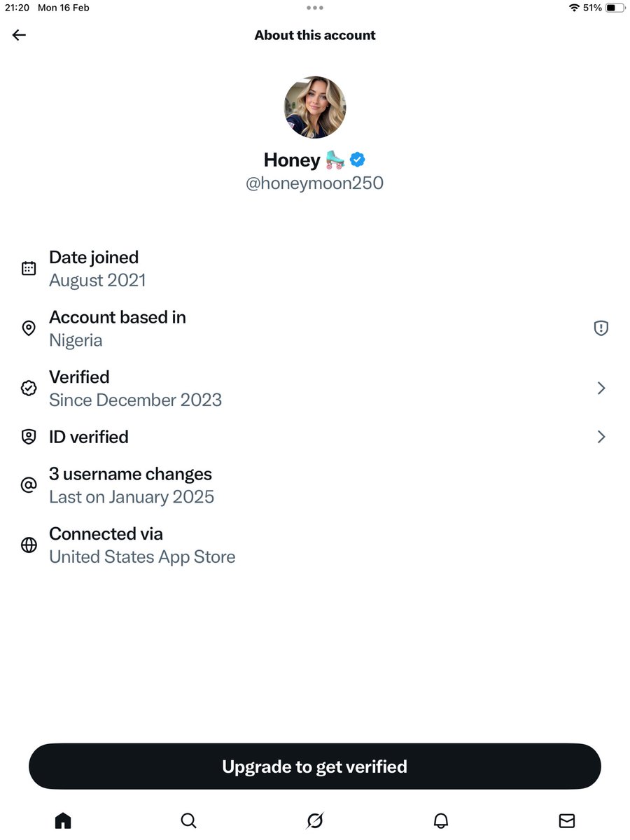The height and width of the screenshot is (840, 630).
Task: Tap the back arrow icon
Action: point(19,35)
